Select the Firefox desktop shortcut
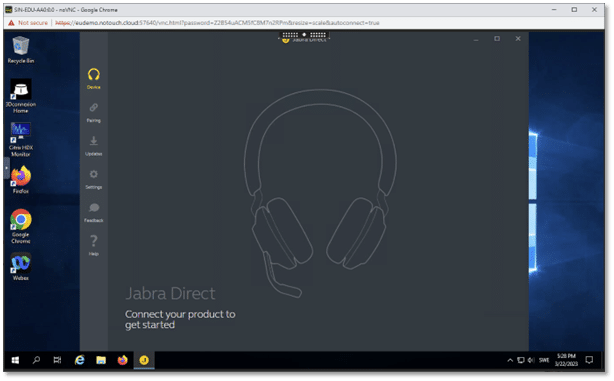This screenshot has height=381, width=614. tap(21, 180)
